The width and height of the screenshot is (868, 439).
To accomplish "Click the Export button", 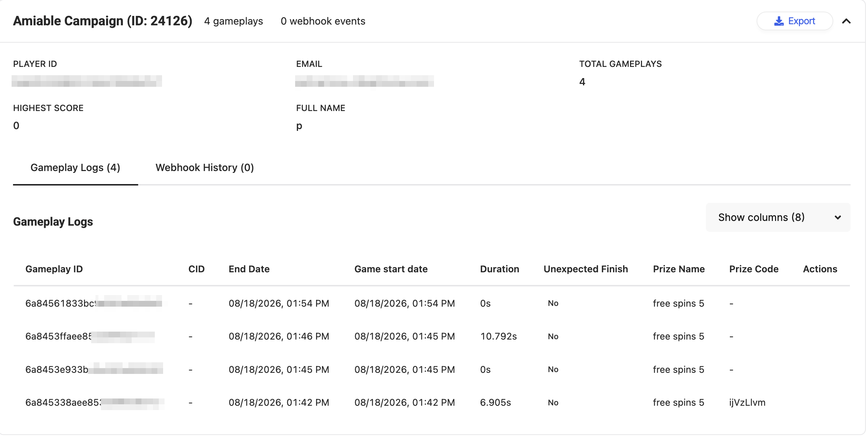I will [x=795, y=21].
